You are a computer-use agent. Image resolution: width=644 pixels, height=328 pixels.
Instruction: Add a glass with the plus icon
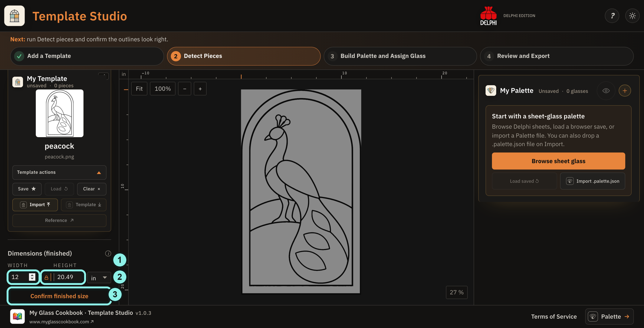(x=624, y=91)
